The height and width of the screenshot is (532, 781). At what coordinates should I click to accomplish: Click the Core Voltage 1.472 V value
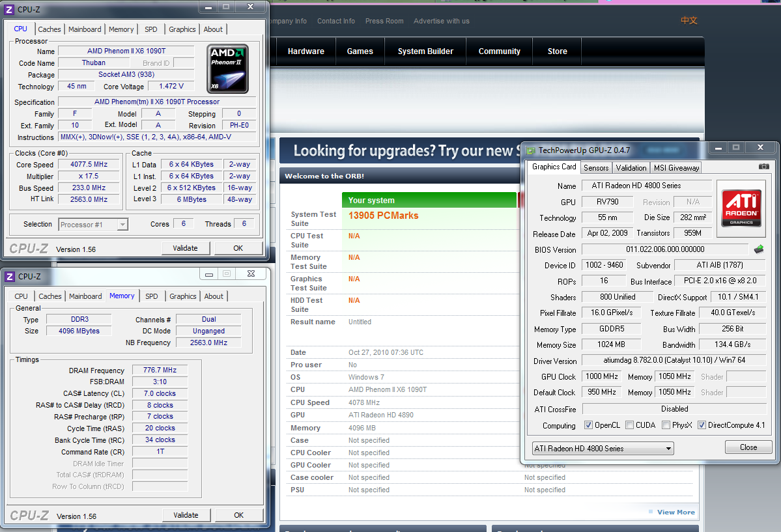[x=171, y=86]
